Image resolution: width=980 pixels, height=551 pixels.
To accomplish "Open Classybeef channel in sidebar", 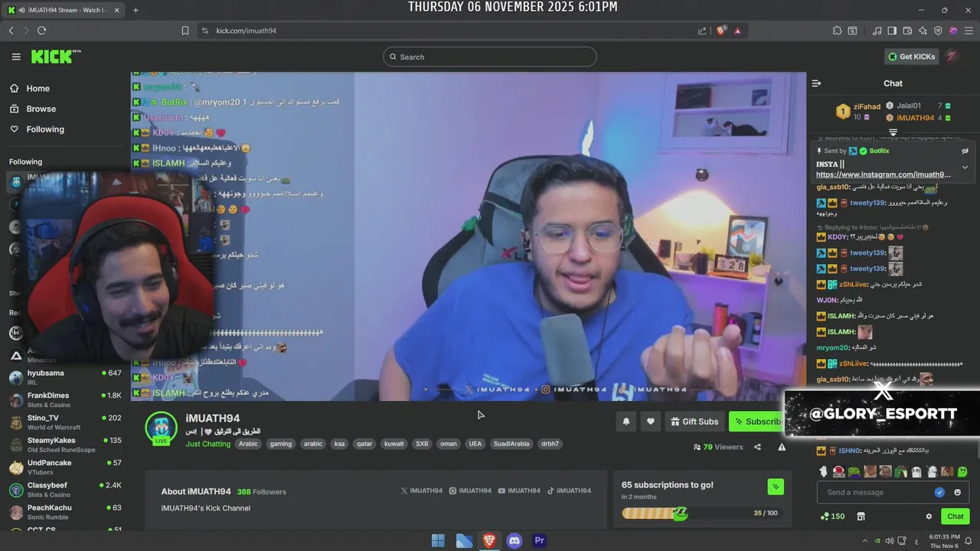I will (x=65, y=490).
